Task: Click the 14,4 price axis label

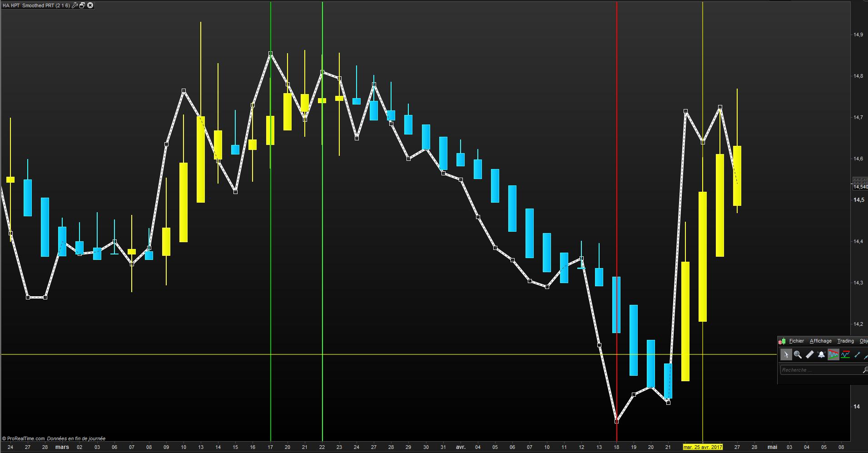Action: click(858, 241)
